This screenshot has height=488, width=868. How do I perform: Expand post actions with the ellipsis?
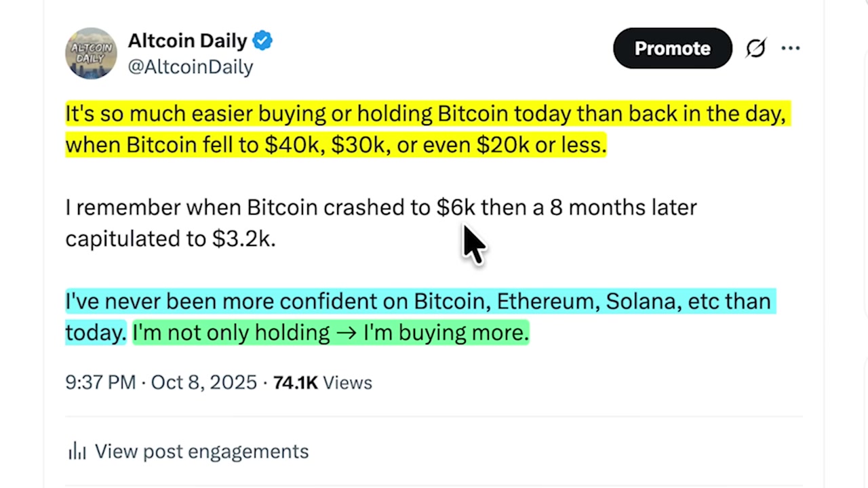coord(791,48)
